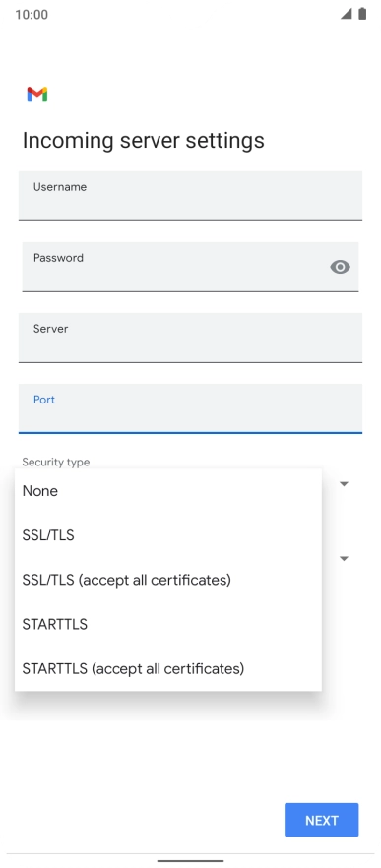This screenshot has height=868, width=381.
Task: Focus the Password input field
Action: pyautogui.click(x=191, y=267)
